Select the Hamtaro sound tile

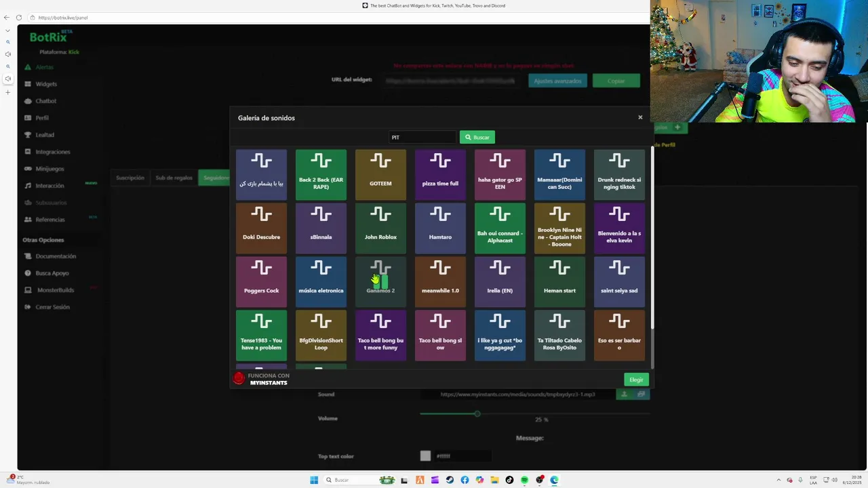(440, 228)
